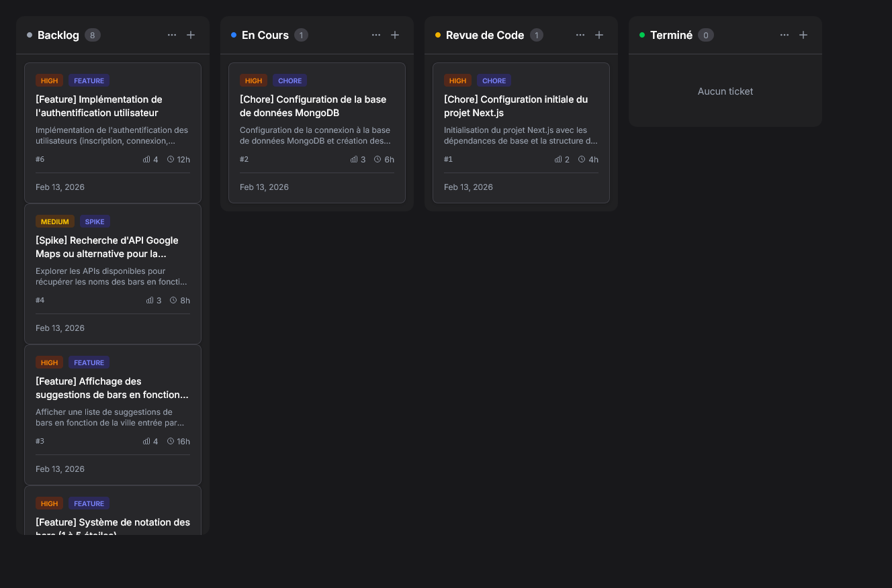Click the Backlog ticket count badge showing 8

pos(92,34)
